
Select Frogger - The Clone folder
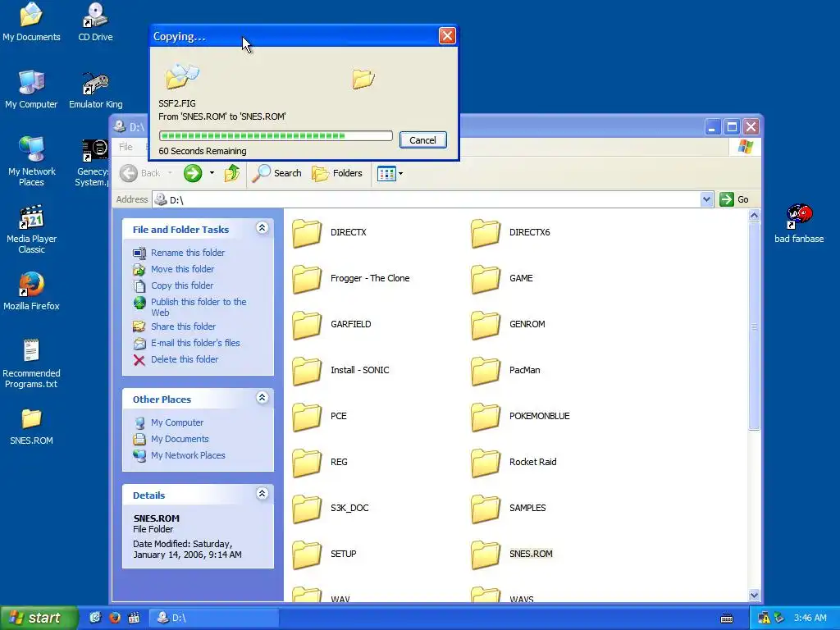[351, 279]
